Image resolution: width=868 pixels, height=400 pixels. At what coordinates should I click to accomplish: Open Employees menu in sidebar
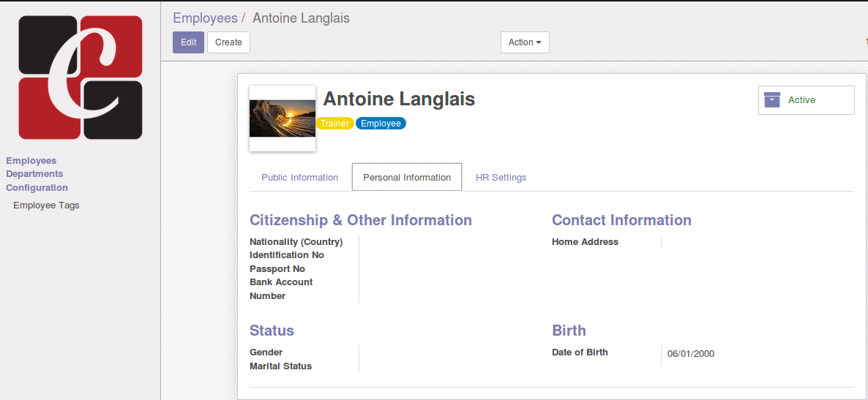point(31,161)
